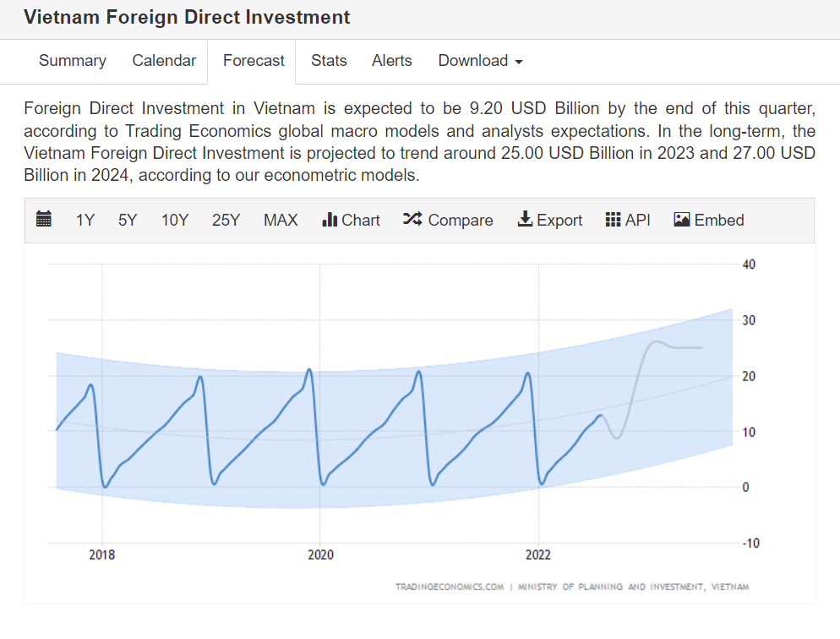Click the bar chart type icon

pyautogui.click(x=330, y=220)
